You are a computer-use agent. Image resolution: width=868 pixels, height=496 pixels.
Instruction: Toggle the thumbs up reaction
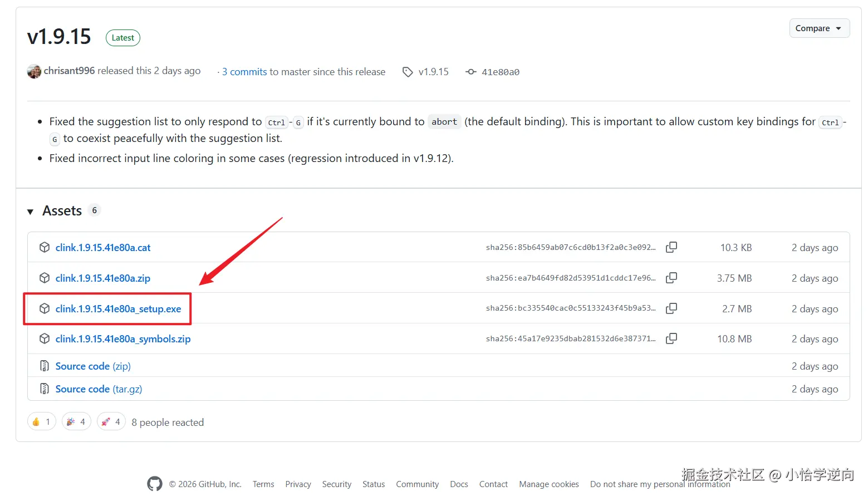[x=42, y=422]
